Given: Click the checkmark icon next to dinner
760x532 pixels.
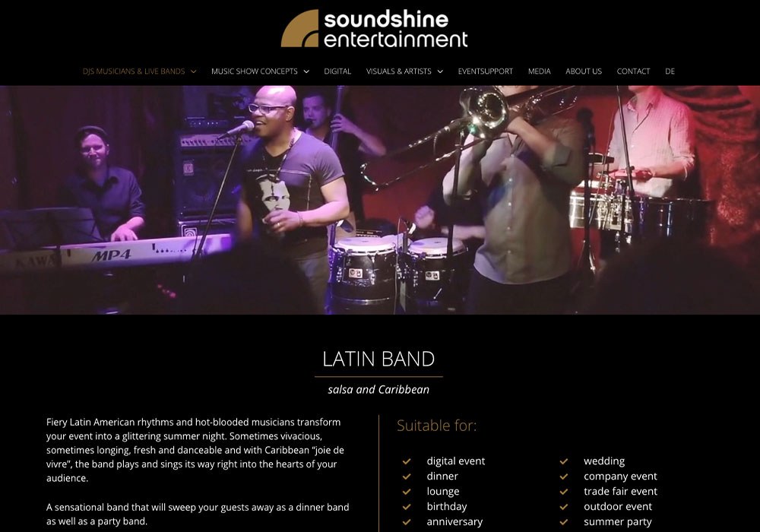Looking at the screenshot, I should coord(407,477).
